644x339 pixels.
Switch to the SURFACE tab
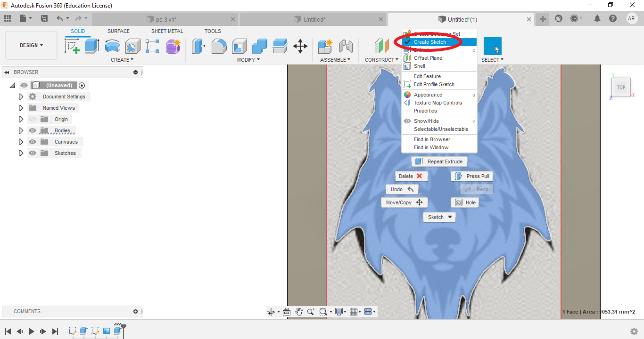[118, 31]
